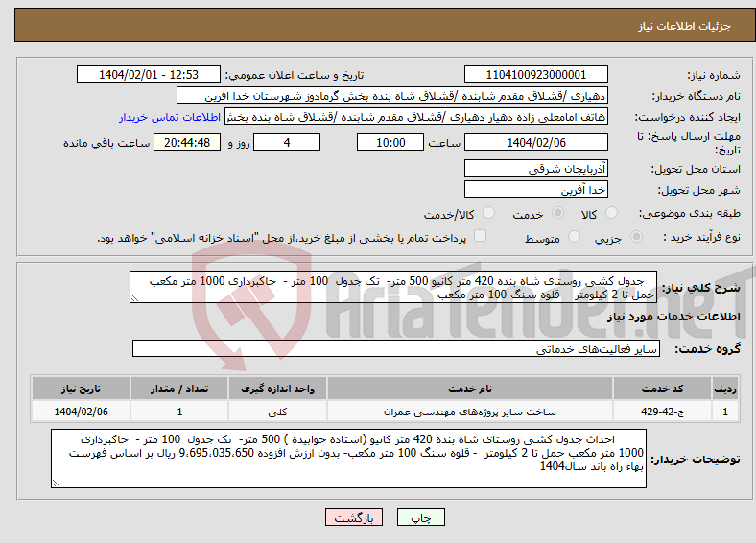Click the گروه خدمت field سایر فعالیت‌های خدماتی
The height and width of the screenshot is (543, 756).
[x=396, y=348]
